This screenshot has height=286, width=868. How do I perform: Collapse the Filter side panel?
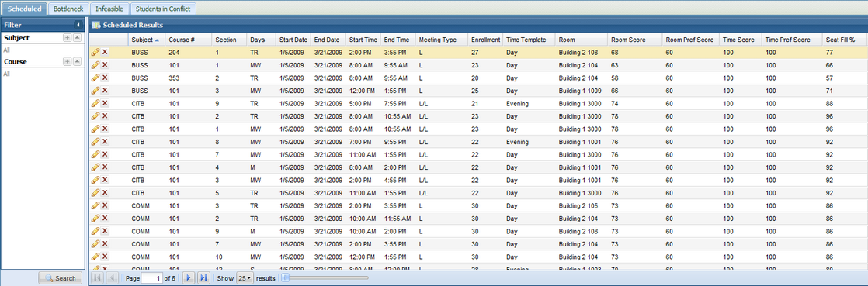(78, 25)
